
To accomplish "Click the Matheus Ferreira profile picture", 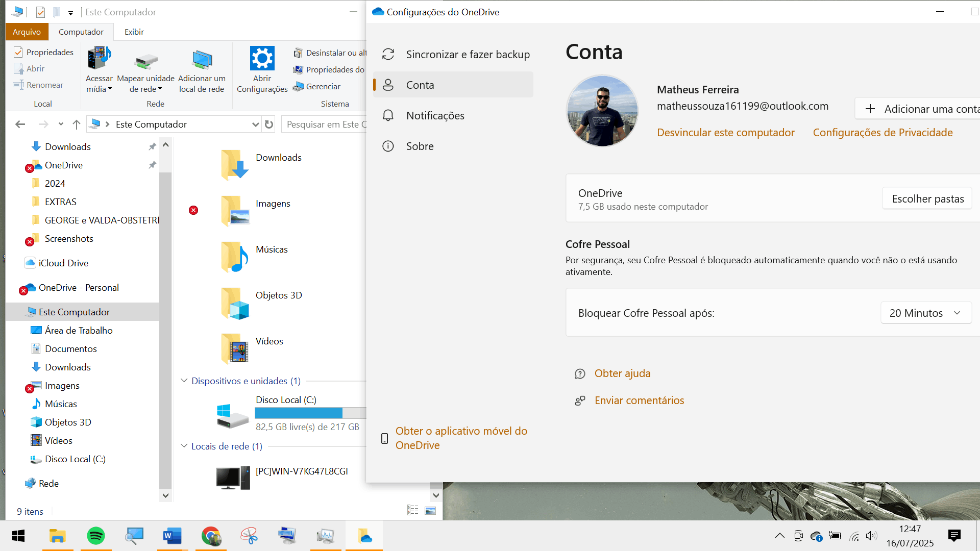I will (602, 111).
